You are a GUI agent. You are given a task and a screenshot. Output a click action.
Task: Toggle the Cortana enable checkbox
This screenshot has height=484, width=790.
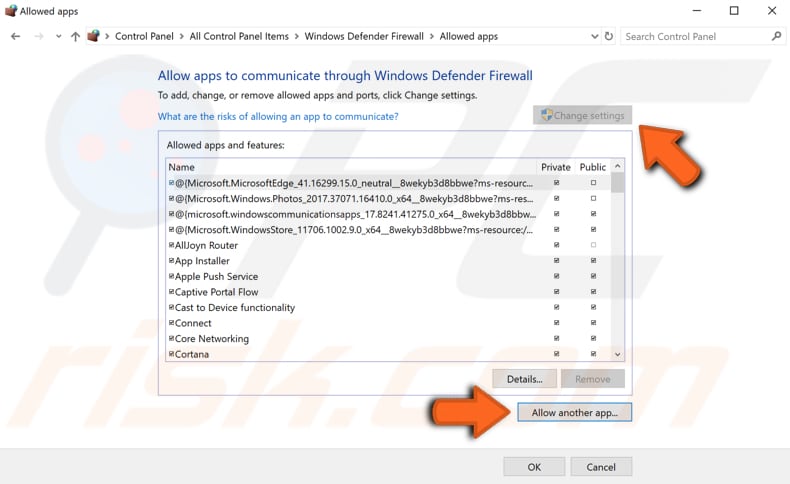point(171,354)
